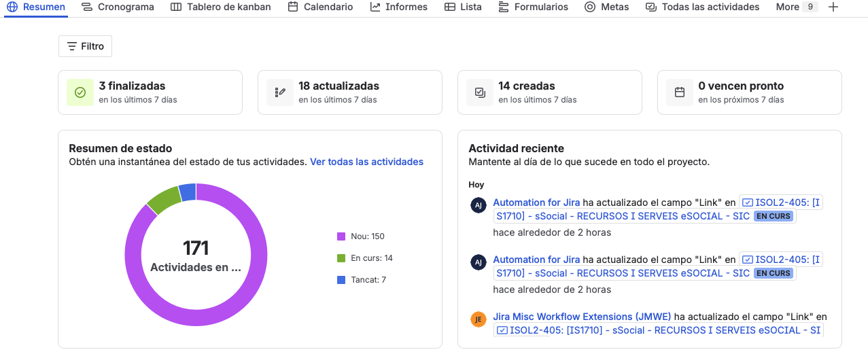Image resolution: width=868 pixels, height=354 pixels.
Task: Click the orange JE user avatar
Action: pos(479,319)
